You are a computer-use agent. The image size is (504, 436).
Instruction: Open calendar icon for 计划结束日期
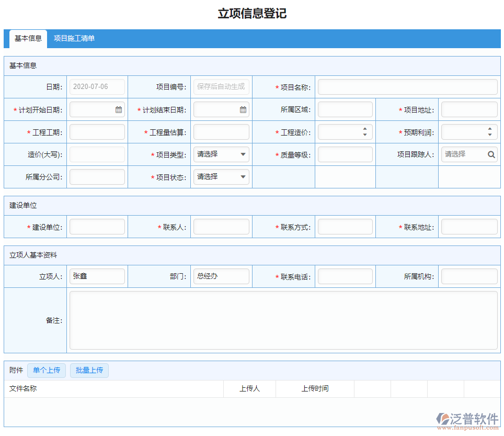coord(243,110)
